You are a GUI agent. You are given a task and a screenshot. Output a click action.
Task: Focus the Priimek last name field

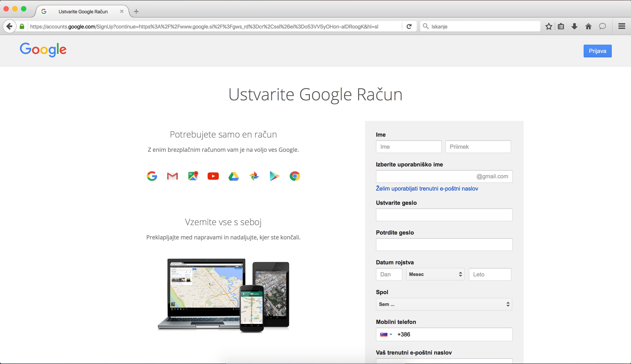tap(478, 147)
